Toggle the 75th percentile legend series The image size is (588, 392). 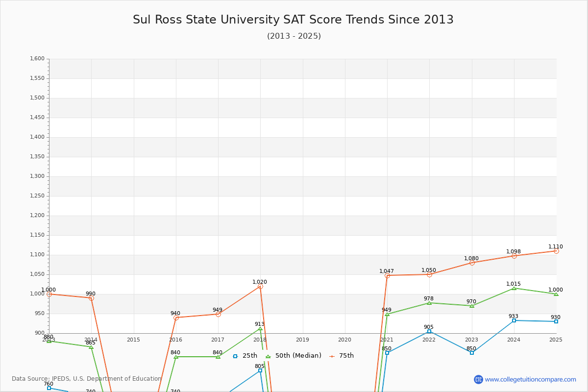tap(341, 356)
